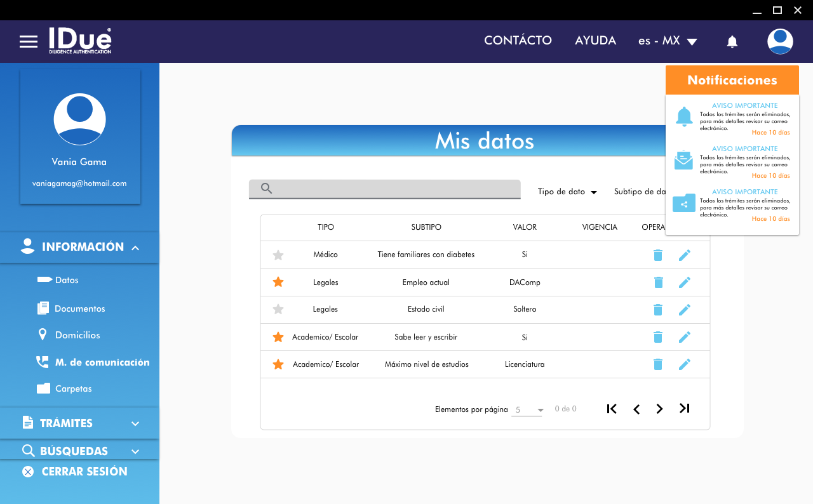Delete the Máximo nivel de estudios row
Viewport: 813px width, 504px height.
click(658, 364)
